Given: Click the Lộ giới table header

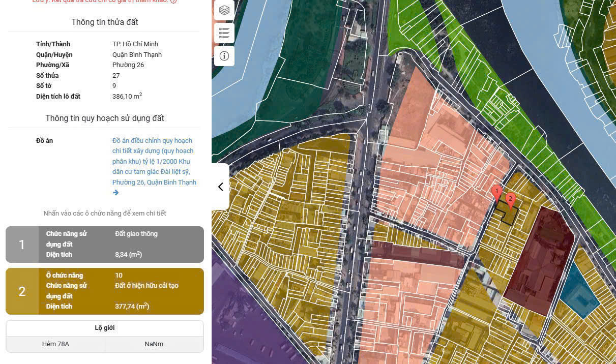Looking at the screenshot, I should (x=105, y=328).
